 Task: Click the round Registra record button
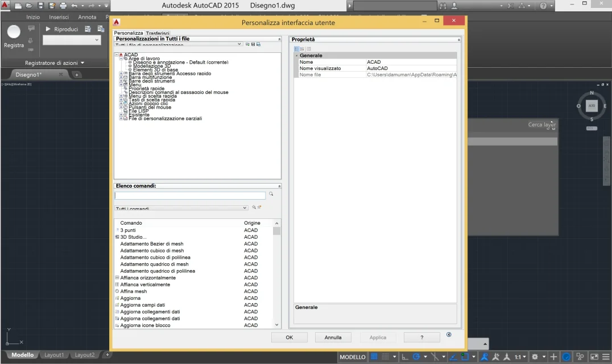click(14, 32)
